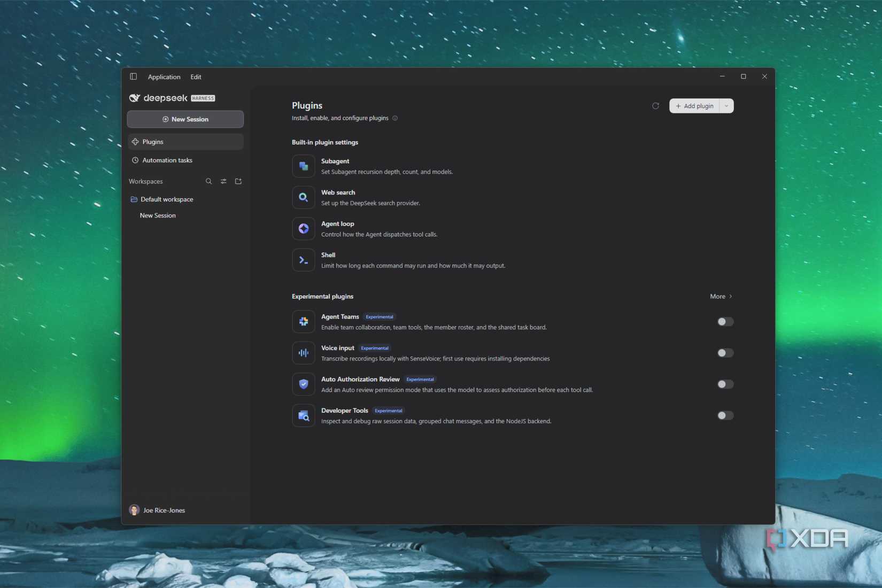Select Plugins in the sidebar
882x588 pixels.
click(185, 142)
